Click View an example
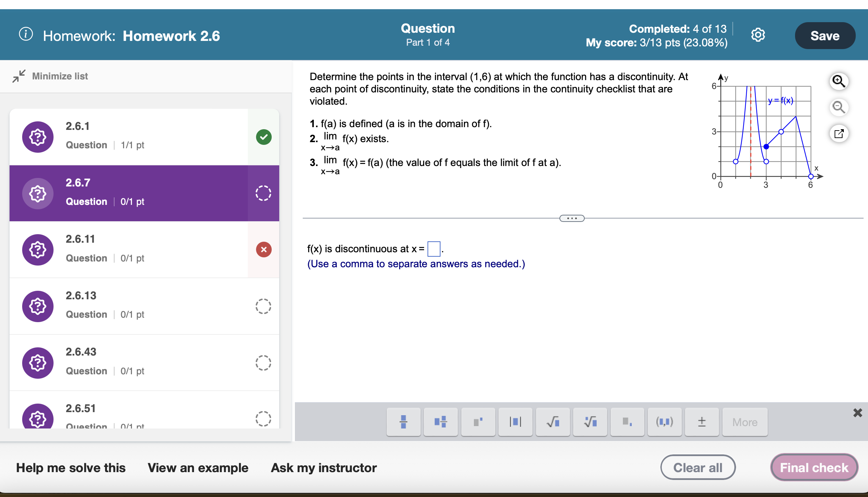 tap(198, 468)
